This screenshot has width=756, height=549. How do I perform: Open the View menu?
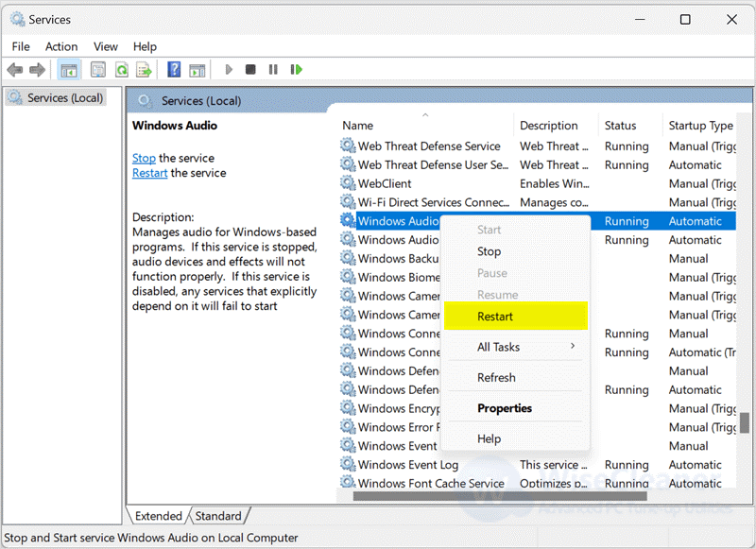106,46
